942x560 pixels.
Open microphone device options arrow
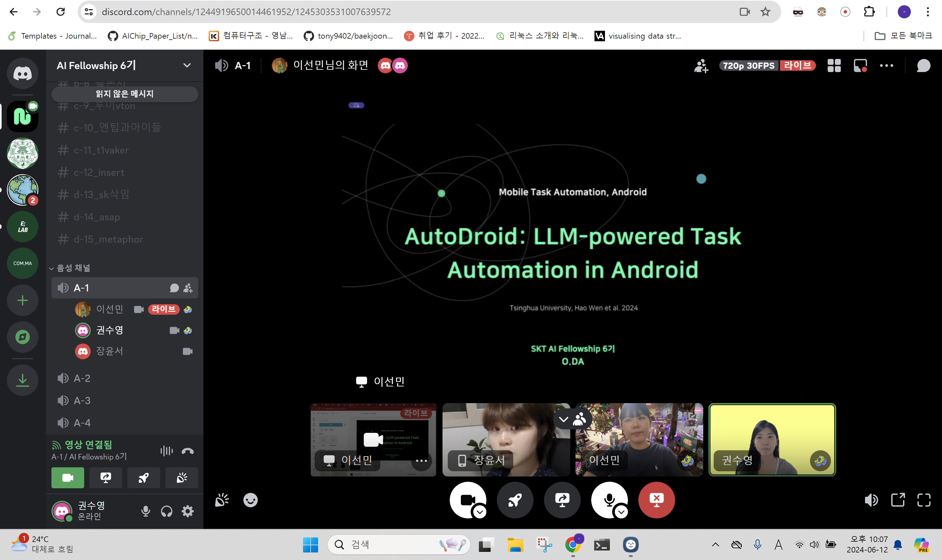[x=621, y=512]
